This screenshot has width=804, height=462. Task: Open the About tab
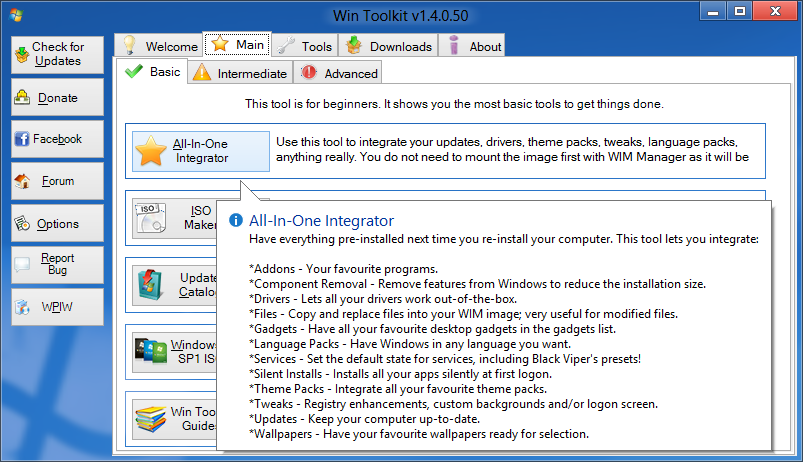[474, 46]
